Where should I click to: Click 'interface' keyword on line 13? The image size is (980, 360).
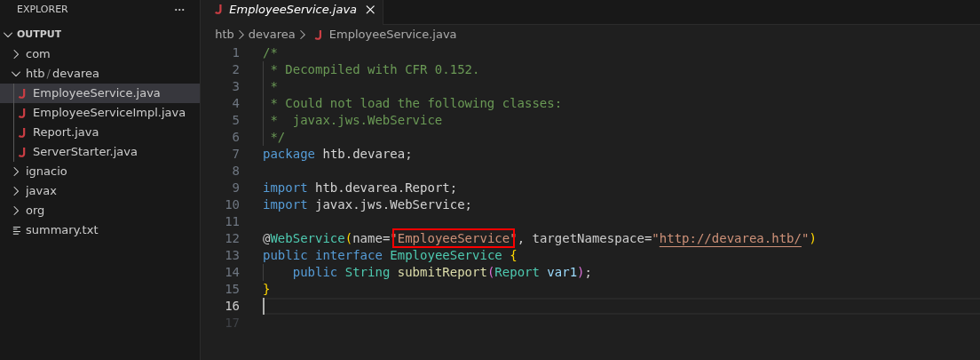pyautogui.click(x=349, y=255)
